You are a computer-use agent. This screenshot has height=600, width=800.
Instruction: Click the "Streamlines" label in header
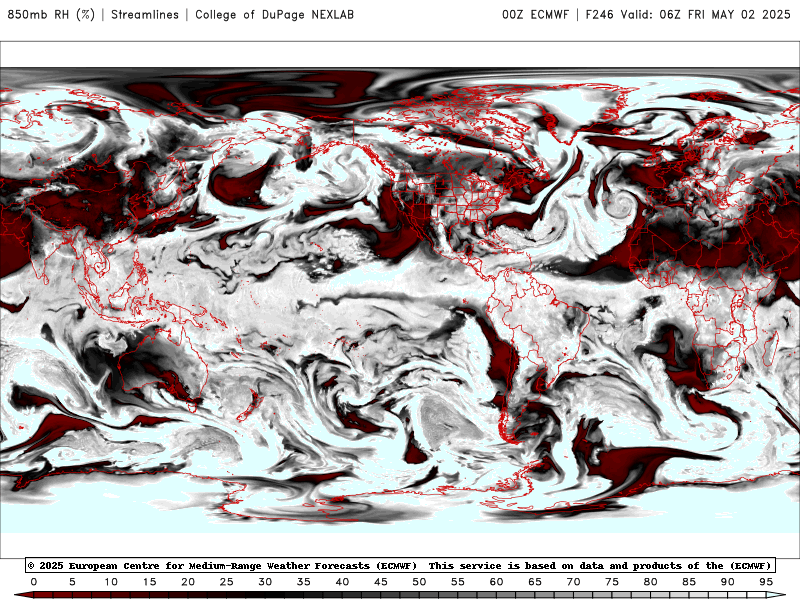145,15
